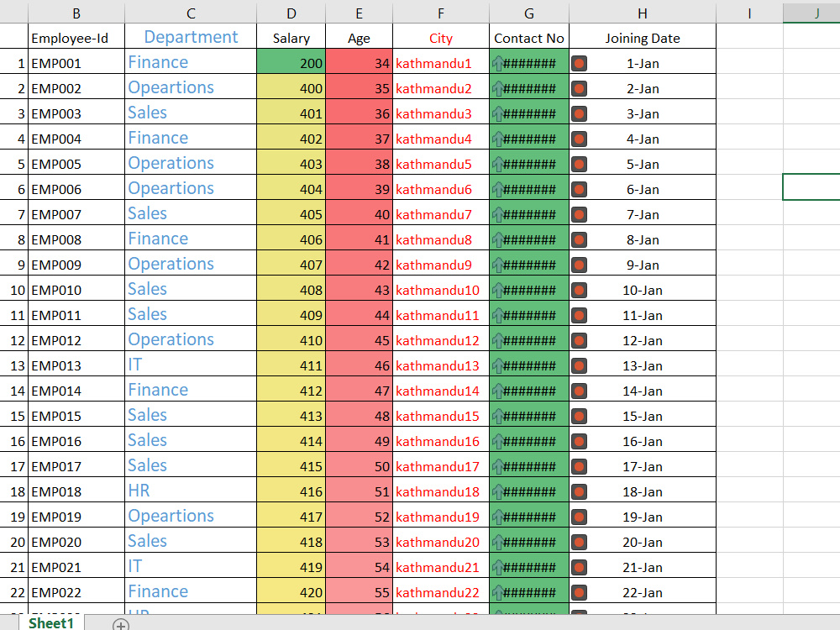Click the Joining Date header cell
This screenshot has height=630, width=840.
point(643,38)
